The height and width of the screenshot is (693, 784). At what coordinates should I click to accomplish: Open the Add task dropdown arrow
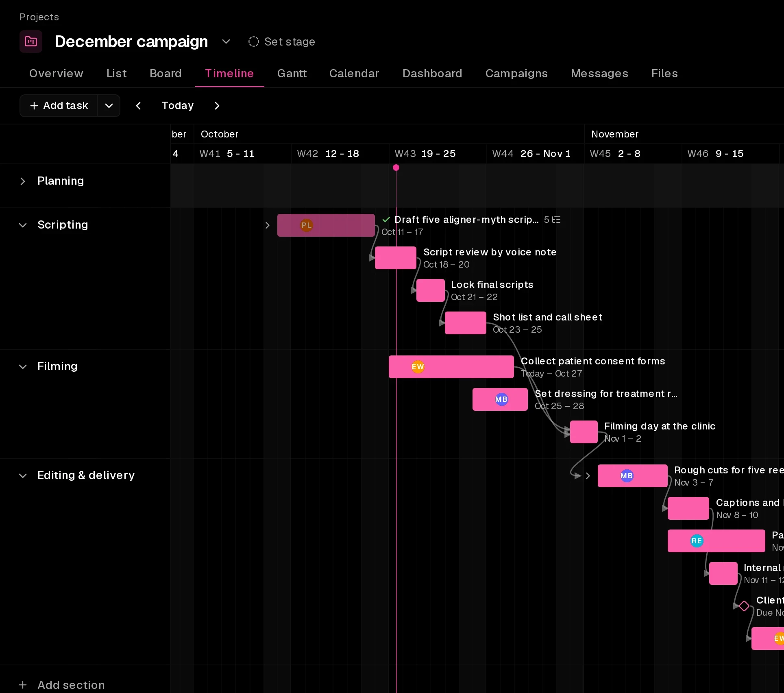109,106
